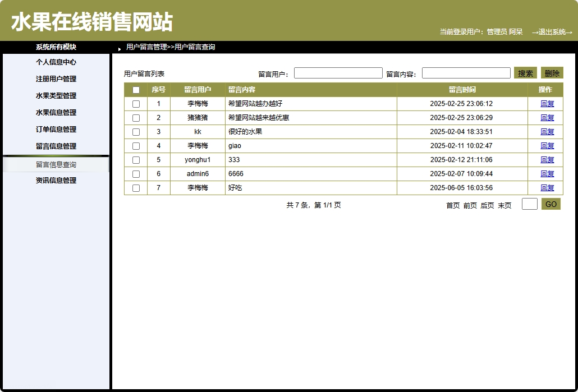The width and height of the screenshot is (578, 392).
Task: Click the 搜索 search button
Action: [x=525, y=72]
